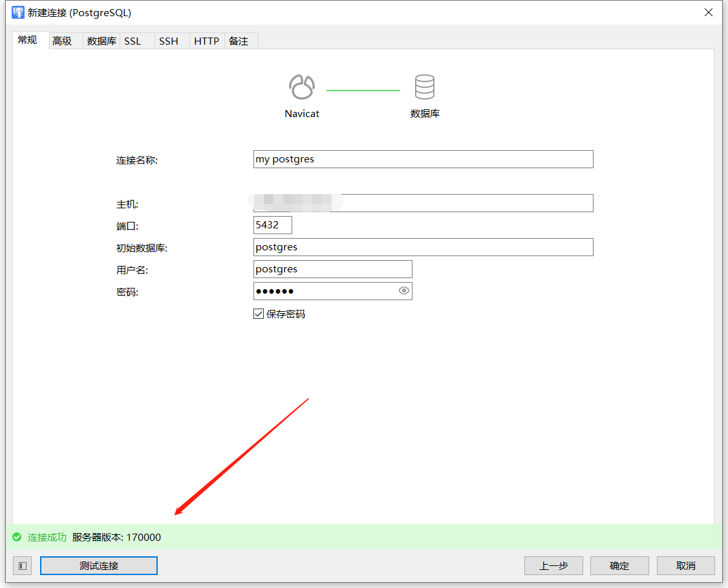728x588 pixels.
Task: Click the 数据库 database cylinder icon
Action: (424, 87)
